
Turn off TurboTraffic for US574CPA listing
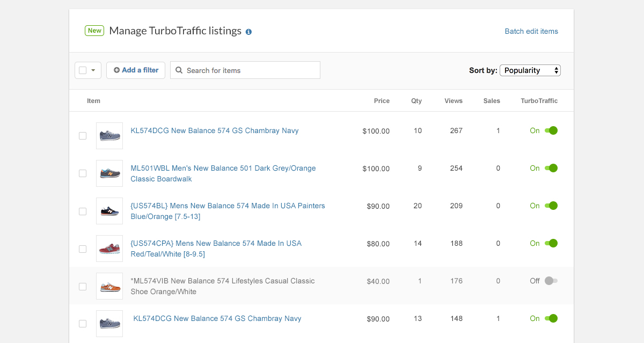pyautogui.click(x=551, y=243)
